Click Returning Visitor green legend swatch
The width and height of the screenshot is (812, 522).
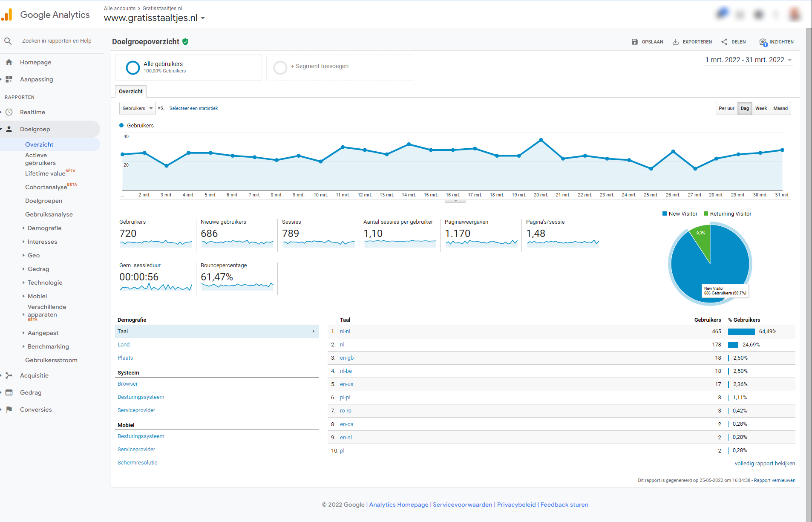(706, 214)
